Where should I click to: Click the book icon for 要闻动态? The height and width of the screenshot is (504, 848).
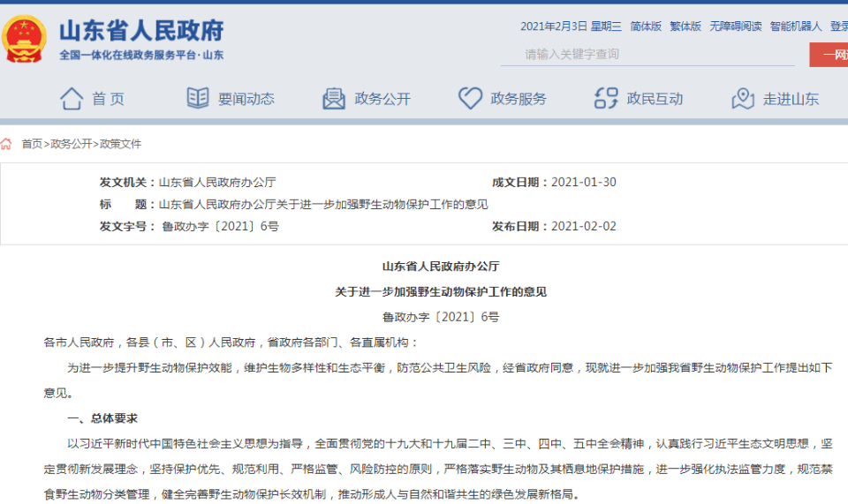point(198,99)
